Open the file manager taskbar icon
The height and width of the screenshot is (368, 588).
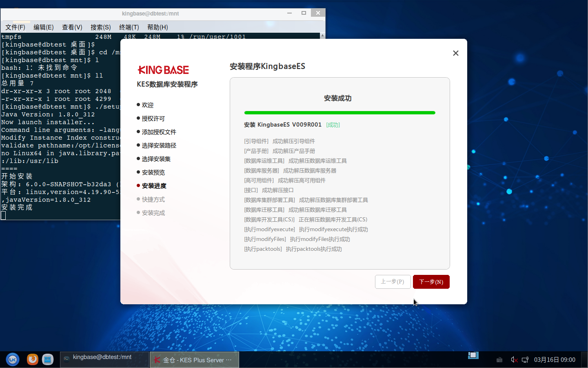[48, 359]
